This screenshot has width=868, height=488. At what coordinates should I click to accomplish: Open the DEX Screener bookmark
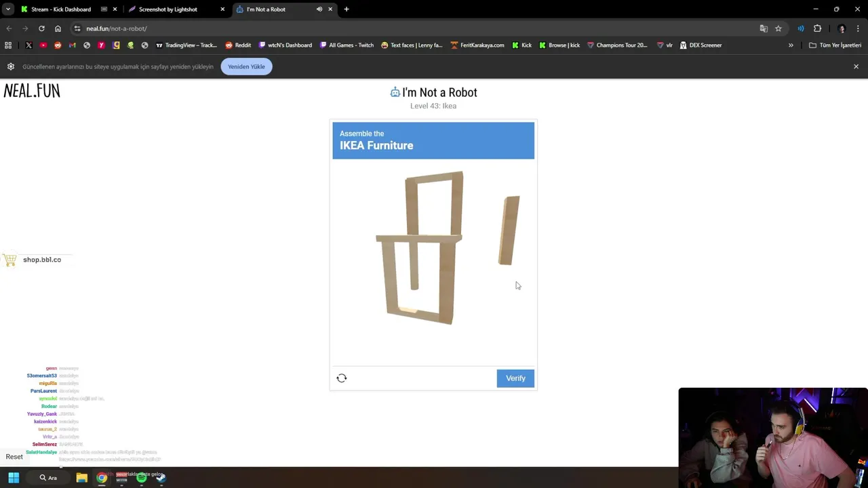tap(701, 45)
